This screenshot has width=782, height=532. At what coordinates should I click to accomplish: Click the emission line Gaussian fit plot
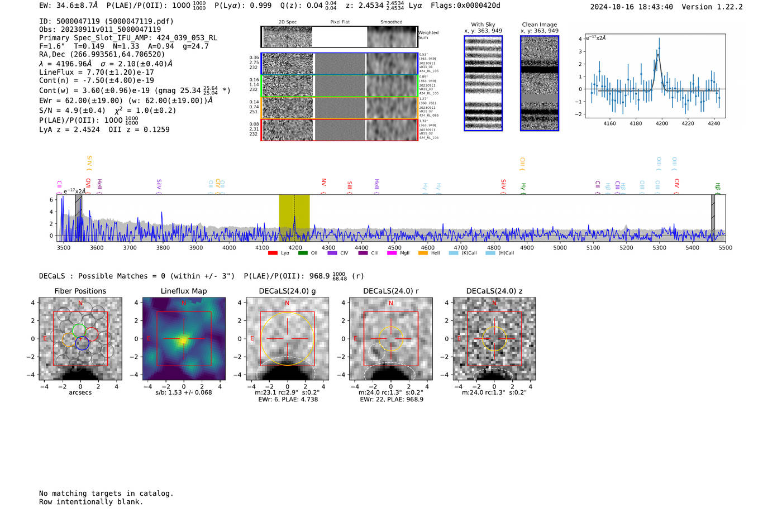[x=655, y=76]
